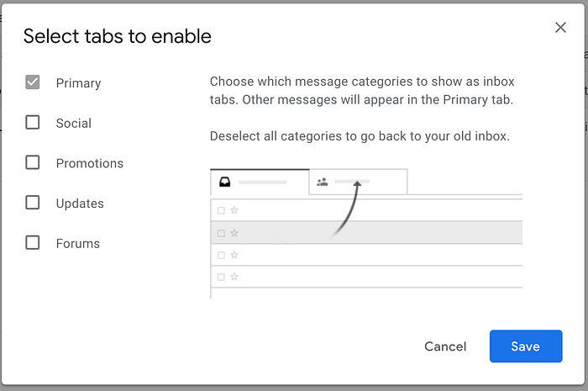This screenshot has height=391, width=588.
Task: Click the star in fourth preview row
Action: (234, 277)
